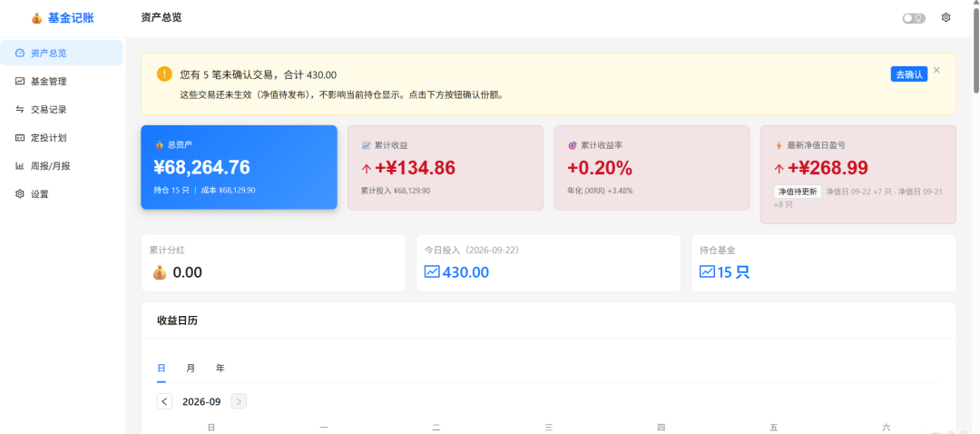
Task: Click the 持仓 15 只 | 成本 text
Action: tap(204, 190)
